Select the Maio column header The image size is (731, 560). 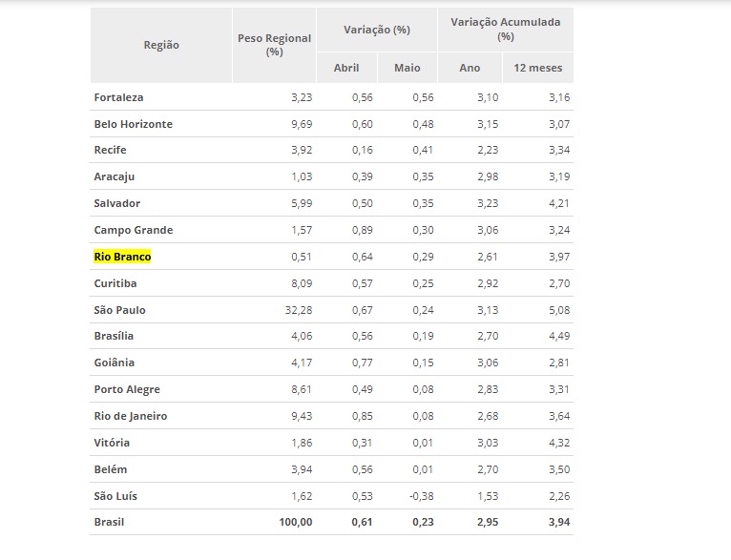(x=407, y=68)
